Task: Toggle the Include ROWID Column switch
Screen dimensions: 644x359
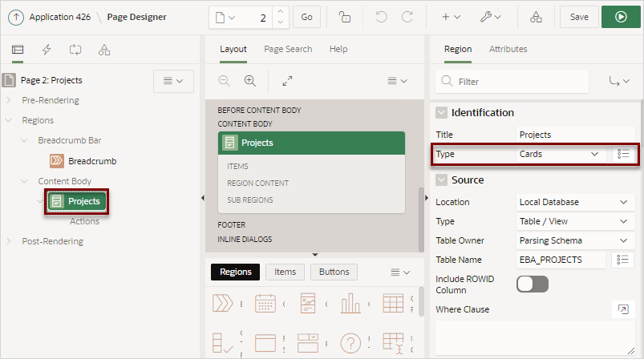Action: [x=533, y=284]
